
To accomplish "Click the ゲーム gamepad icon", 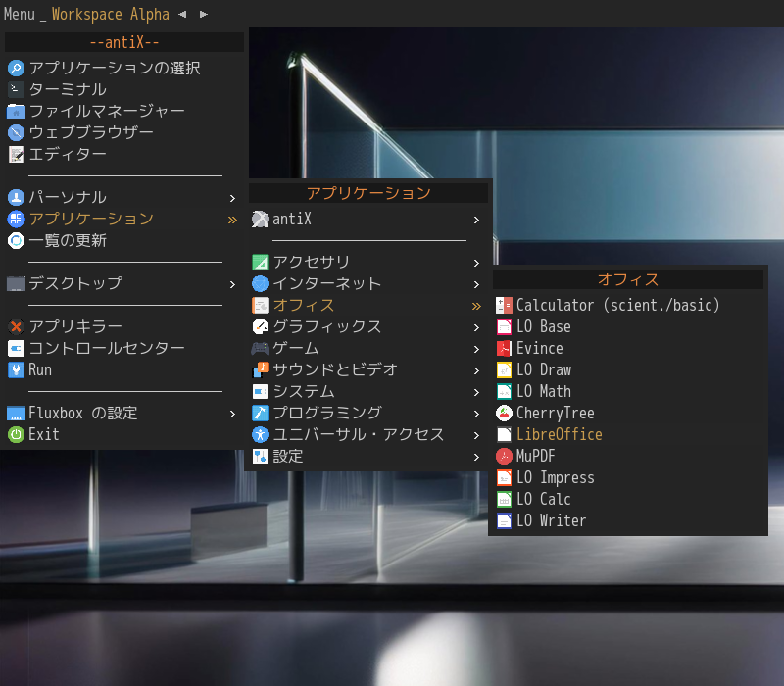I will coord(260,349).
